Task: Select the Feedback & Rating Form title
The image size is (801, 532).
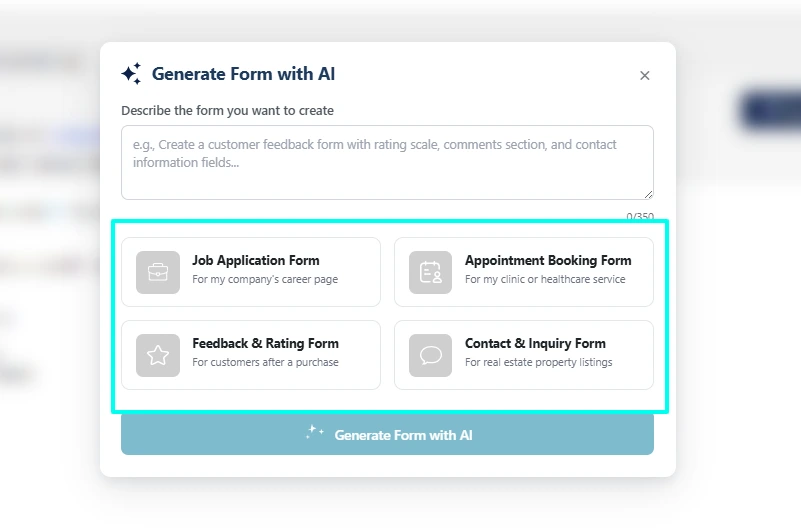Action: coord(266,343)
